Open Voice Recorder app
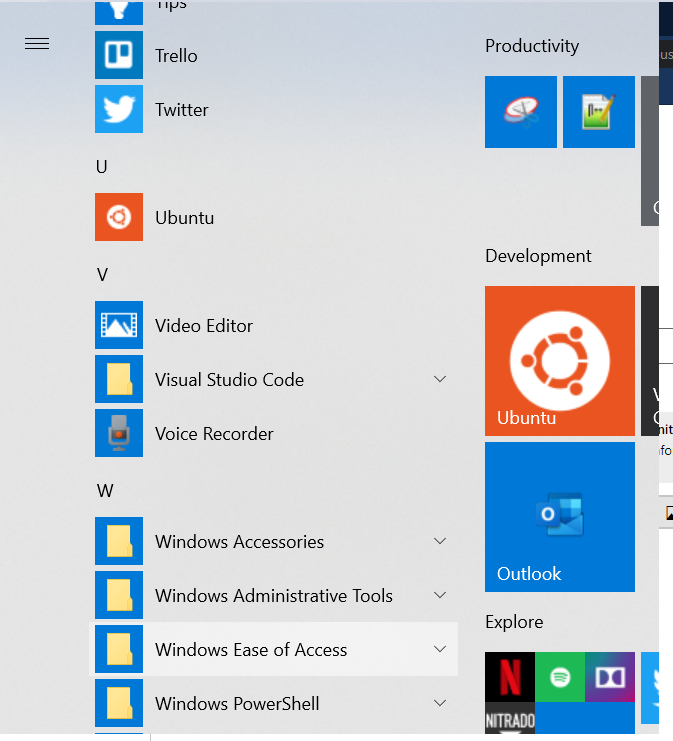 click(x=214, y=434)
